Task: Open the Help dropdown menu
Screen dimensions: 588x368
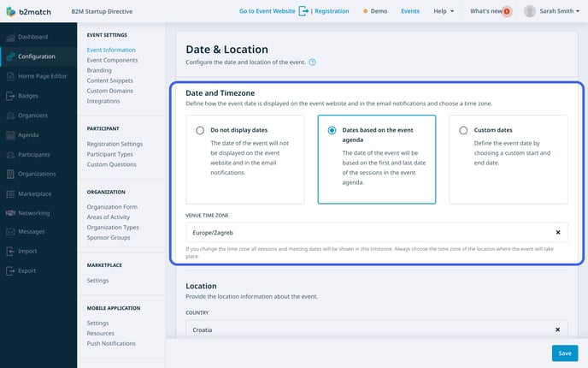Action: [444, 11]
